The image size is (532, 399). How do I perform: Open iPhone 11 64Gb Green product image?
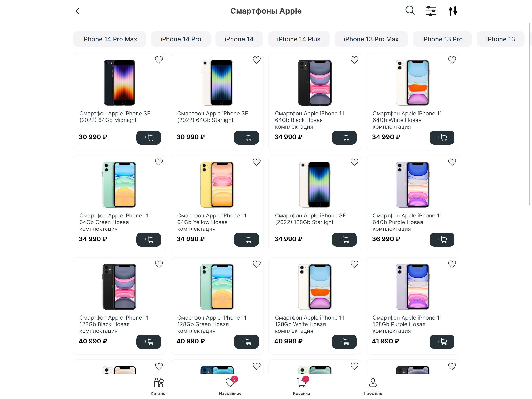pos(119,184)
